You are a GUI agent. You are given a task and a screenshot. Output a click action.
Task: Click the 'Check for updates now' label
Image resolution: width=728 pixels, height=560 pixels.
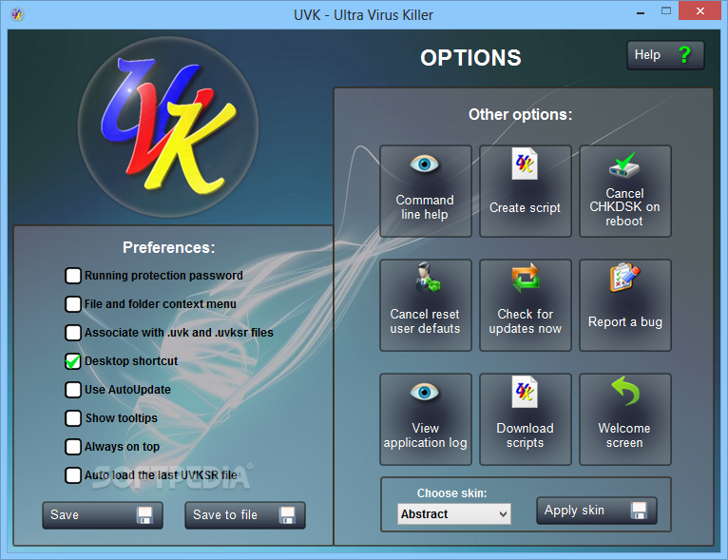pyautogui.click(x=526, y=321)
